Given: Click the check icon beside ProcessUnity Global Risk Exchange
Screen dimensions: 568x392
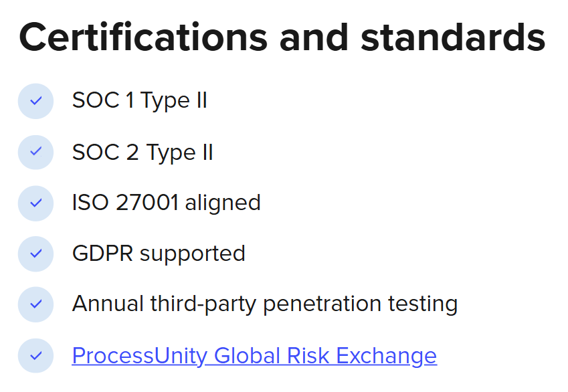Looking at the screenshot, I should [x=36, y=356].
